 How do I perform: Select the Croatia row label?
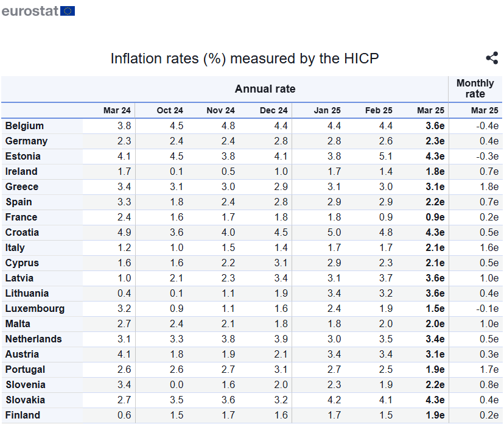(22, 233)
